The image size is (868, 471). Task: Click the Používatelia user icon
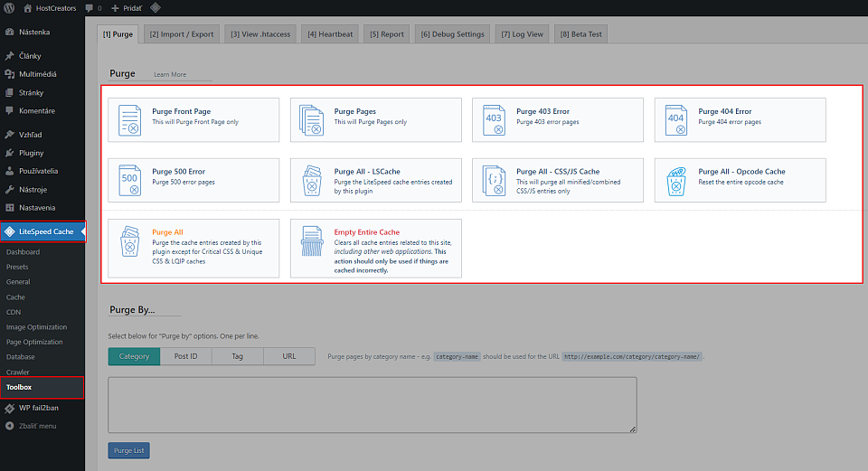pos(9,171)
